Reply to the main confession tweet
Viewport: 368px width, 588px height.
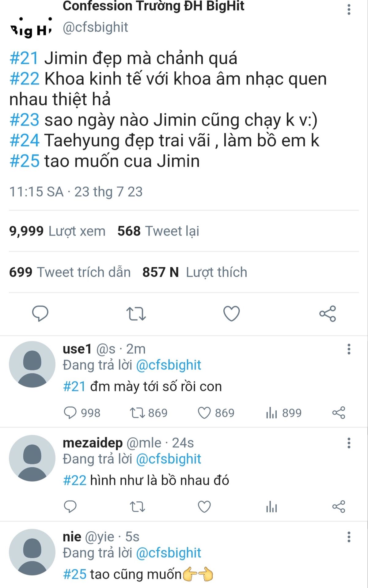click(x=40, y=313)
